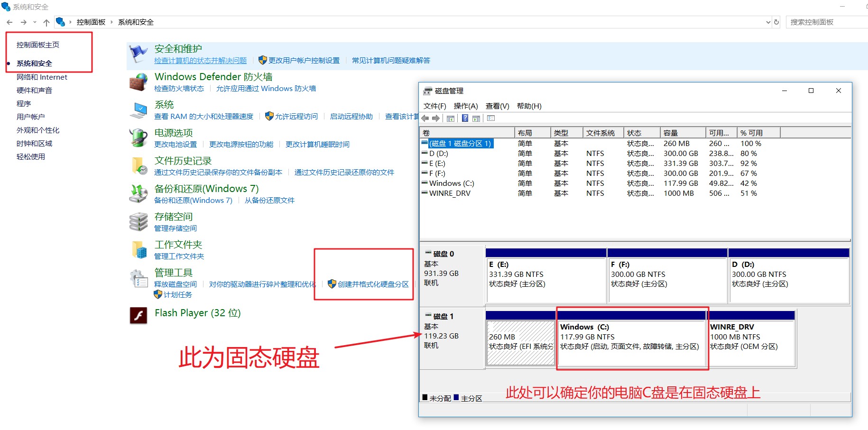Sort volumes by 卷 column header
This screenshot has height=430, width=868.
point(467,133)
